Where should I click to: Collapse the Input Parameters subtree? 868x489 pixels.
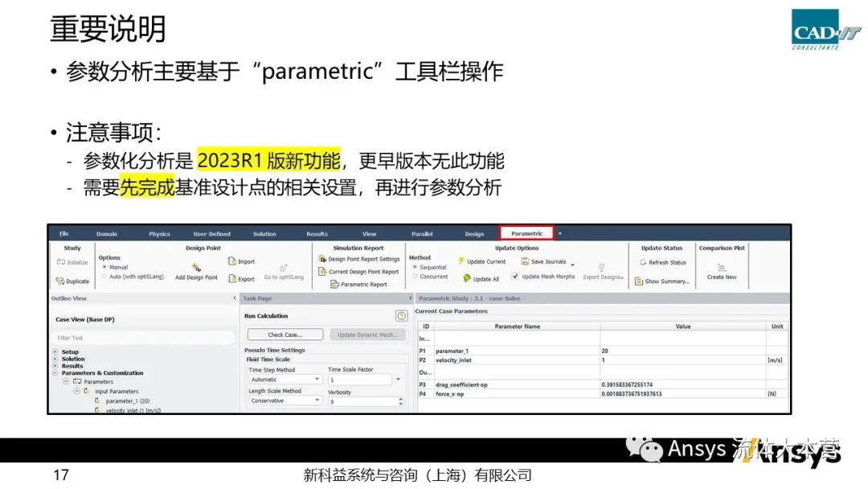[x=77, y=391]
